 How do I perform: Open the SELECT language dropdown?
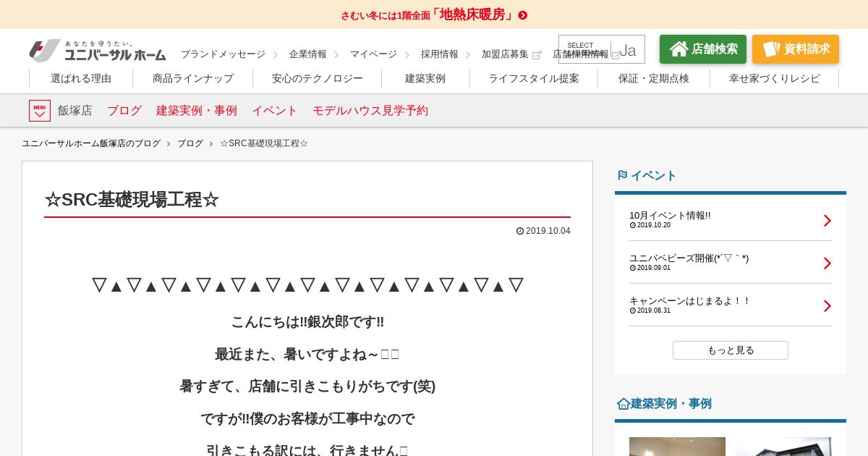pos(602,49)
